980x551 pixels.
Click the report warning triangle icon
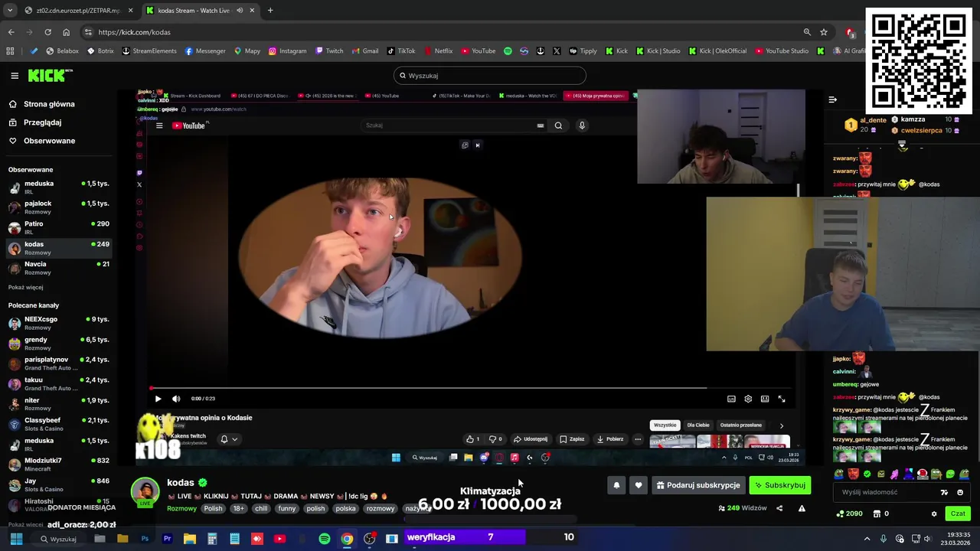click(802, 508)
